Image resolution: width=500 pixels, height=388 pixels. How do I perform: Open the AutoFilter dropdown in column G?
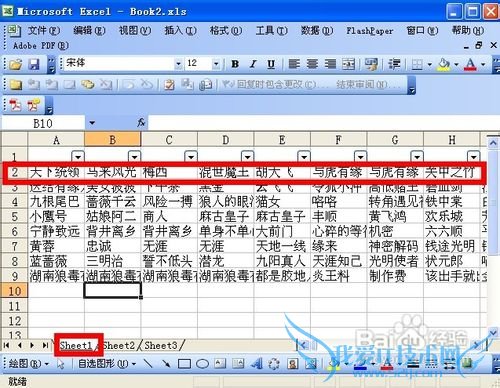coord(417,156)
